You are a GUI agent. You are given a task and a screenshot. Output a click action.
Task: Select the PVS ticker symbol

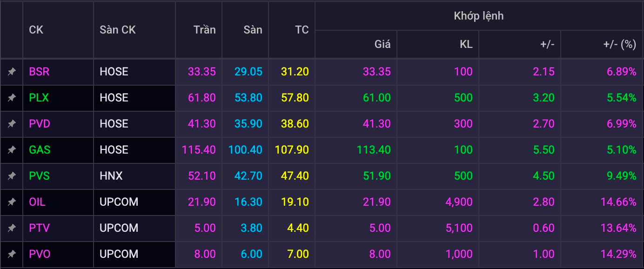pyautogui.click(x=39, y=176)
